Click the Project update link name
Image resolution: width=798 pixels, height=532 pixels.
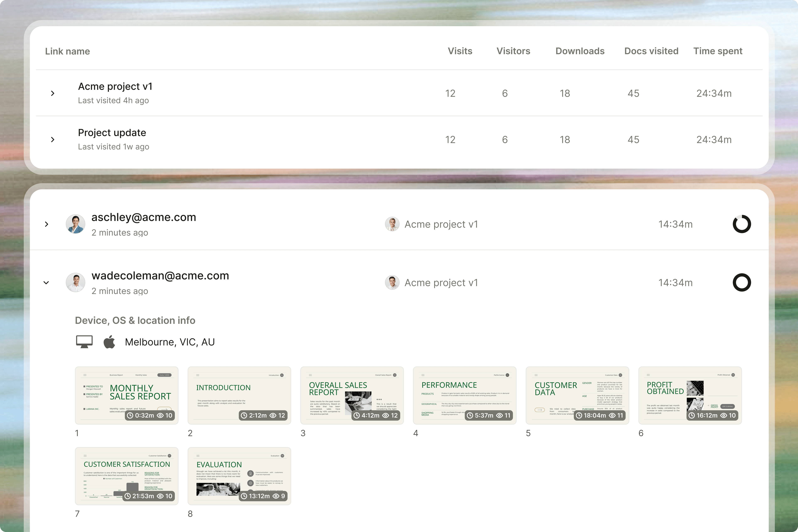pyautogui.click(x=112, y=133)
